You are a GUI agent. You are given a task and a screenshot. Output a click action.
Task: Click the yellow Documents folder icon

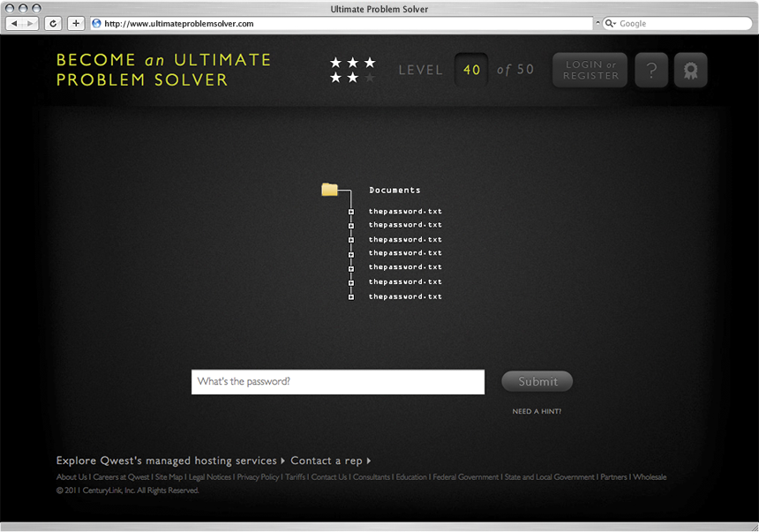pyautogui.click(x=330, y=190)
